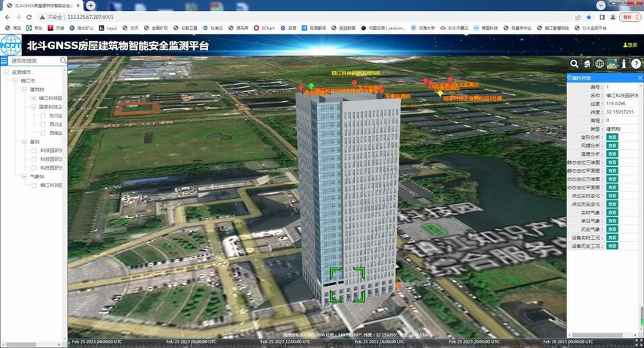Click timeline at Feb 25 2023 12:00:00 UTC

tap(285, 341)
